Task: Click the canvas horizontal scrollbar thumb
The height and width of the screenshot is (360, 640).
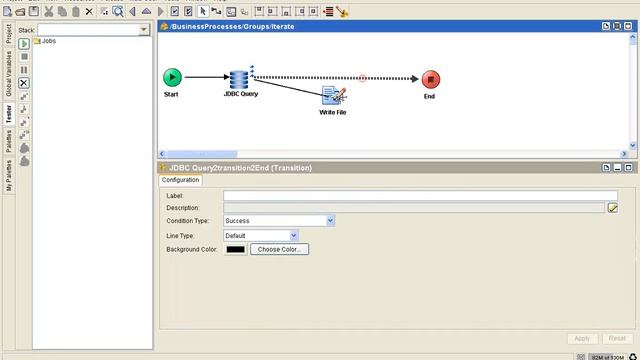Action: click(x=202, y=154)
